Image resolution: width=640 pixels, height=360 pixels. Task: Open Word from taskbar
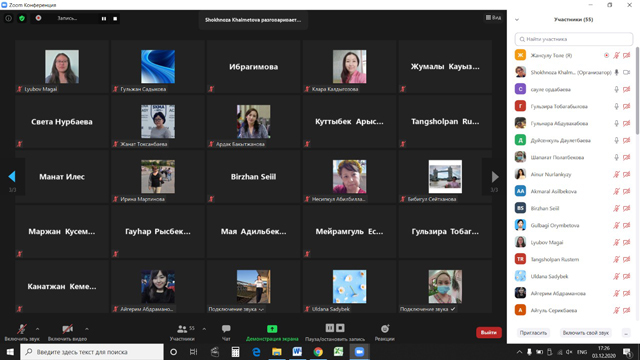[x=297, y=352]
